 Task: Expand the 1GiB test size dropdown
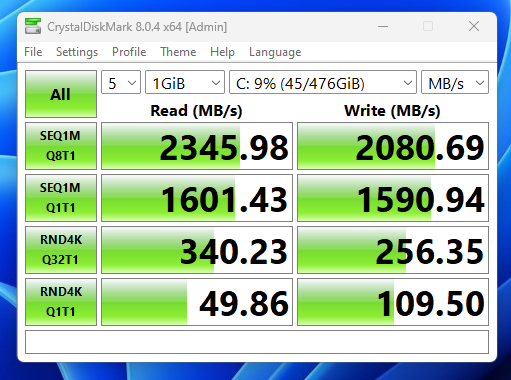coord(185,82)
